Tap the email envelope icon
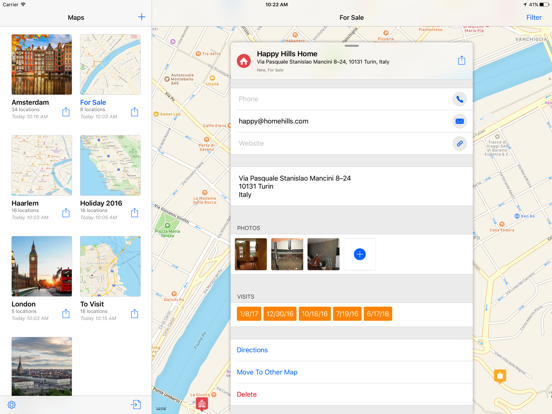Viewport: 552px width, 414px height. 459,121
